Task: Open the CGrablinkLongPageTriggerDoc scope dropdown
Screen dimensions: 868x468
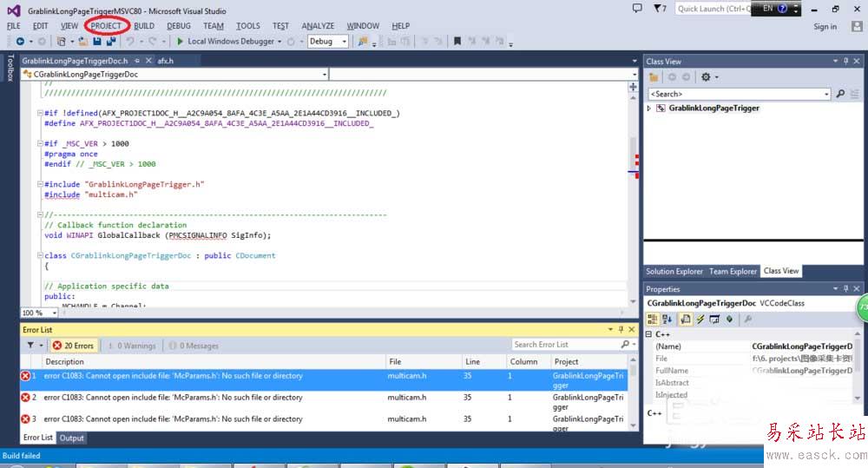Action: [x=324, y=75]
